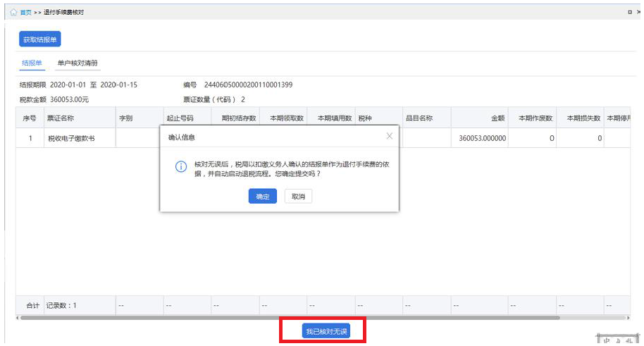Select the 税收电子缴款书 table cell

[80, 138]
